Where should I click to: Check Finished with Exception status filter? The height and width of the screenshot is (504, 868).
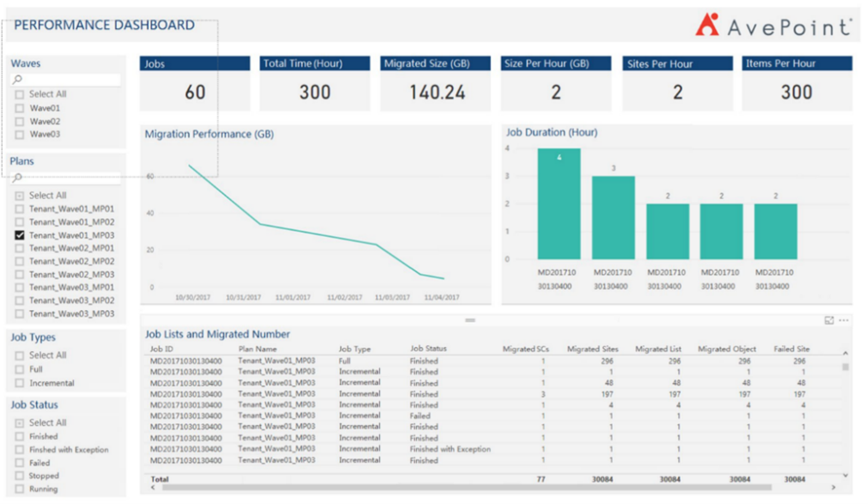coord(20,450)
